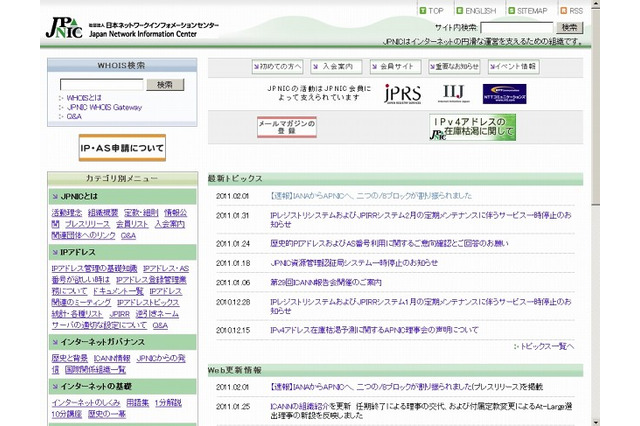Open IPアドレス管理の基礎知識 link

pyautogui.click(x=94, y=268)
